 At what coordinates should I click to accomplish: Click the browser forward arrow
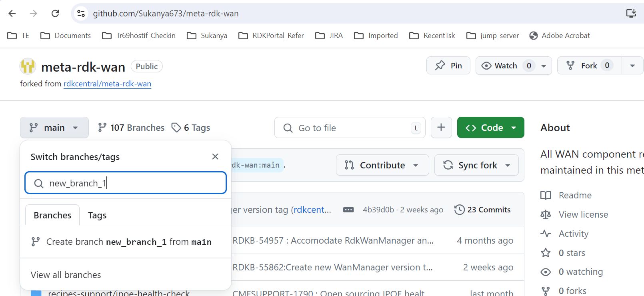(34, 14)
